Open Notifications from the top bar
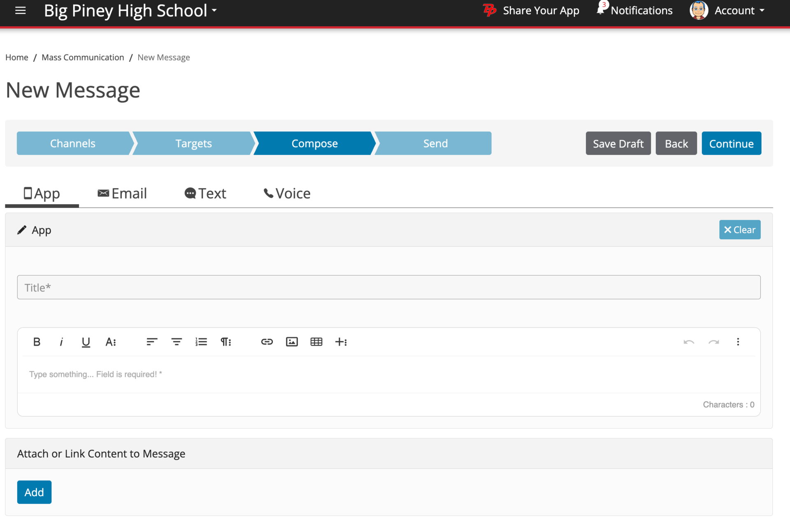790x532 pixels. coord(634,10)
